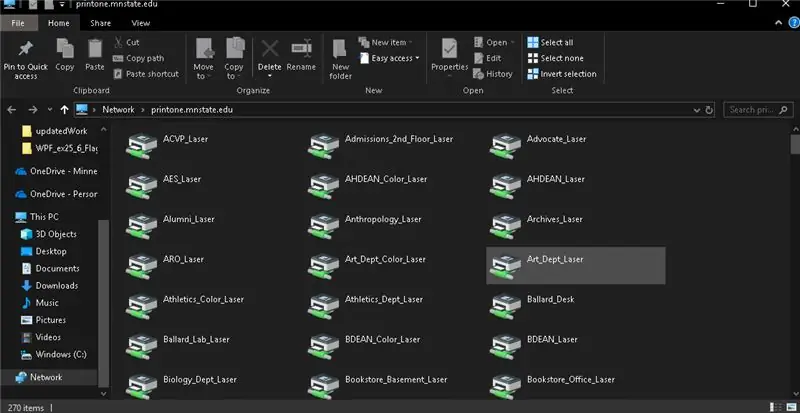The image size is (800, 413).
Task: Click the Delete X icon
Action: click(270, 49)
